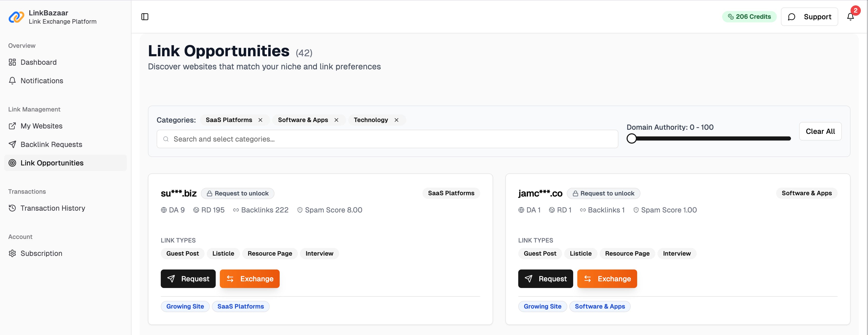868x335 pixels.
Task: Open the notifications bell with badge
Action: pos(850,16)
